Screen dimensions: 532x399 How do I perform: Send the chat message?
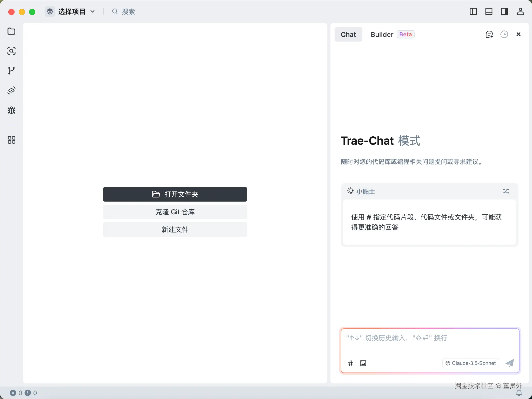(x=510, y=363)
